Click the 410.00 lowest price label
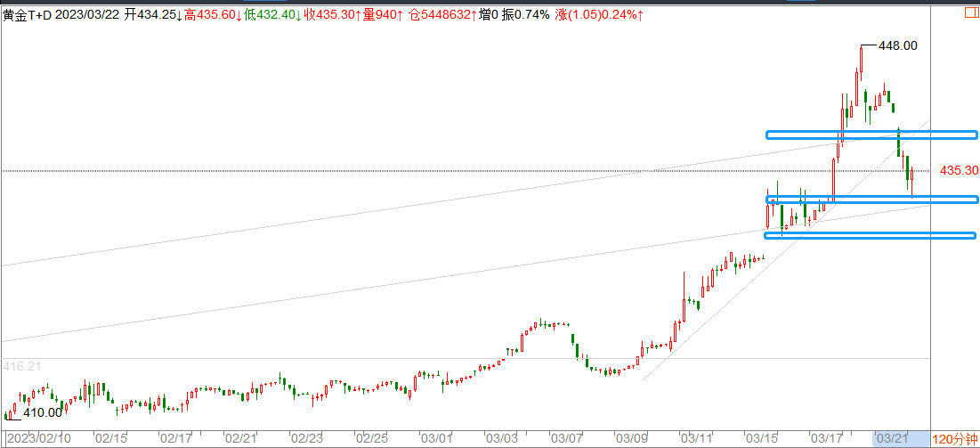This screenshot has width=980, height=448. (x=43, y=412)
